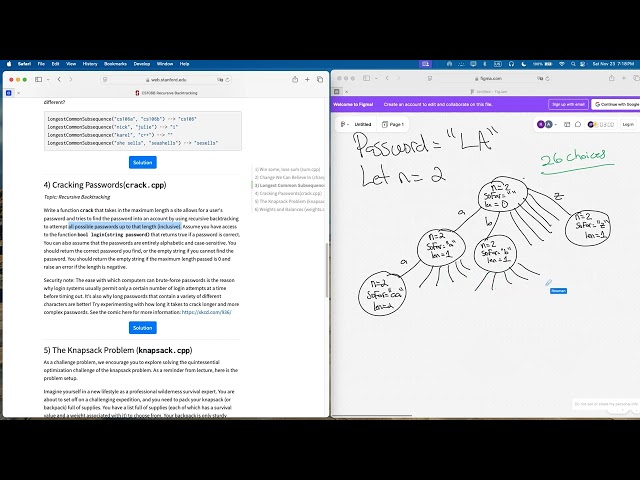
Task: Click the Sign up with email button
Action: click(x=568, y=104)
